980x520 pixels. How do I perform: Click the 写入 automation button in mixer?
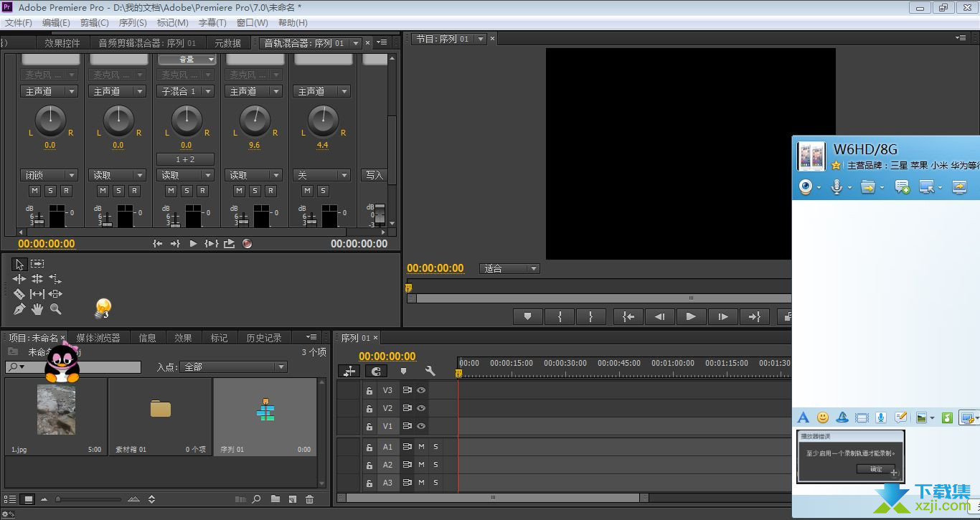[x=374, y=175]
